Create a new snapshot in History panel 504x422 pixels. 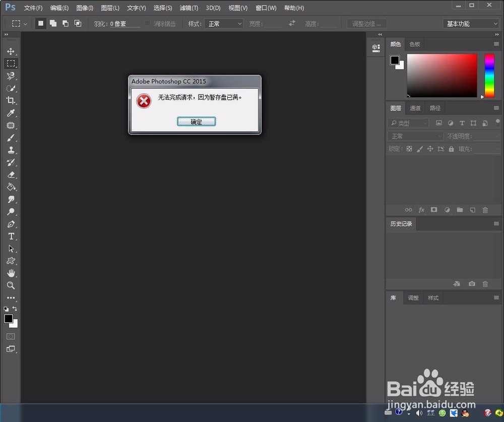tap(472, 284)
